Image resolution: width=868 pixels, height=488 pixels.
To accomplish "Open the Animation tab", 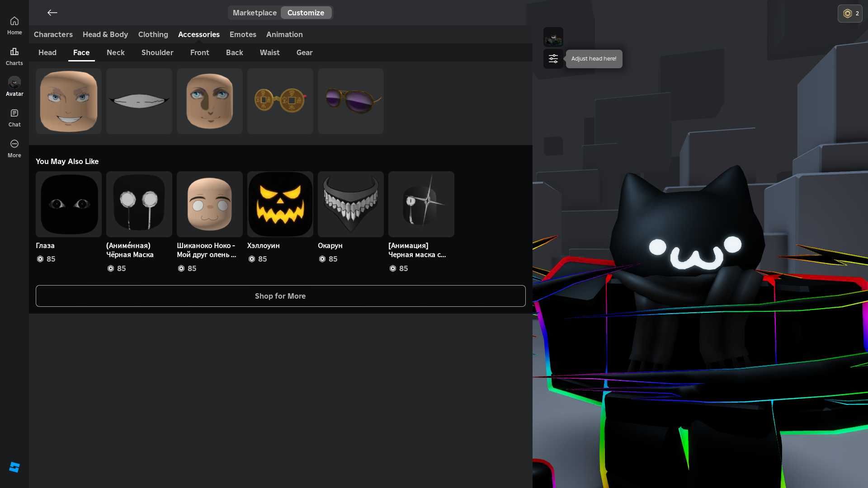I will pyautogui.click(x=284, y=34).
